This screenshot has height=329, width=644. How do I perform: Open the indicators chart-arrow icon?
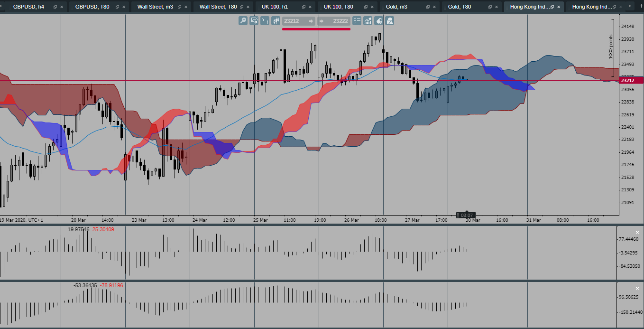(368, 21)
